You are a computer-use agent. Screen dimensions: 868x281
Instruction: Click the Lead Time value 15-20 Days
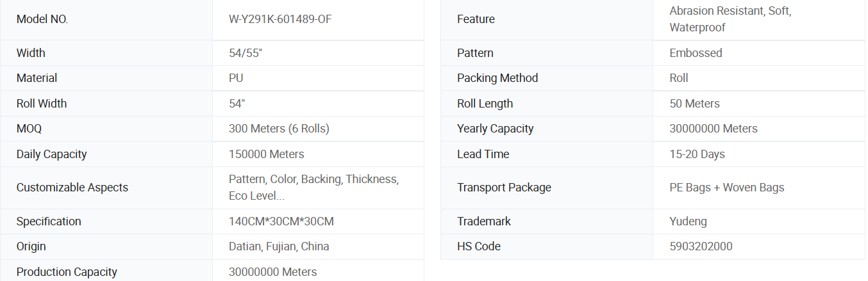pyautogui.click(x=697, y=154)
